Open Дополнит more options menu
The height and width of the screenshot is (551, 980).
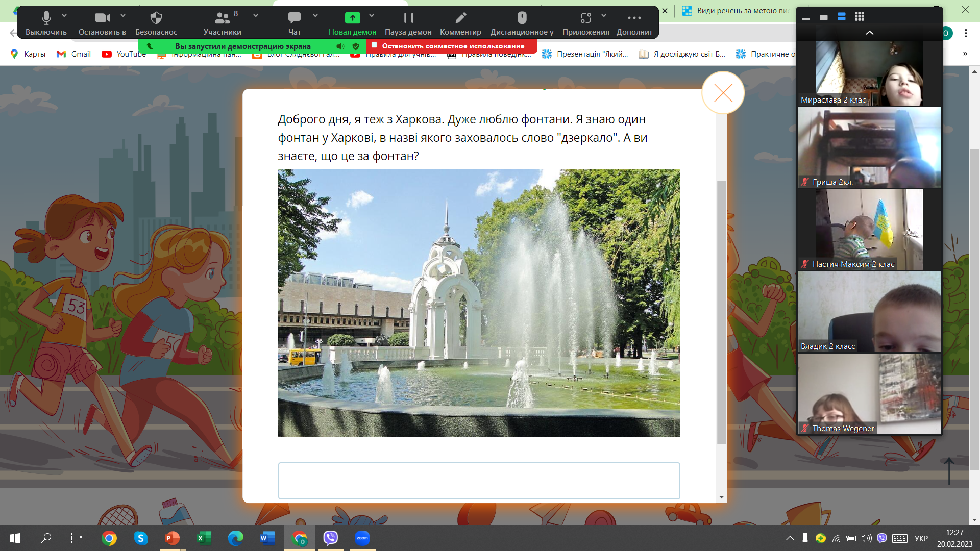click(x=634, y=23)
